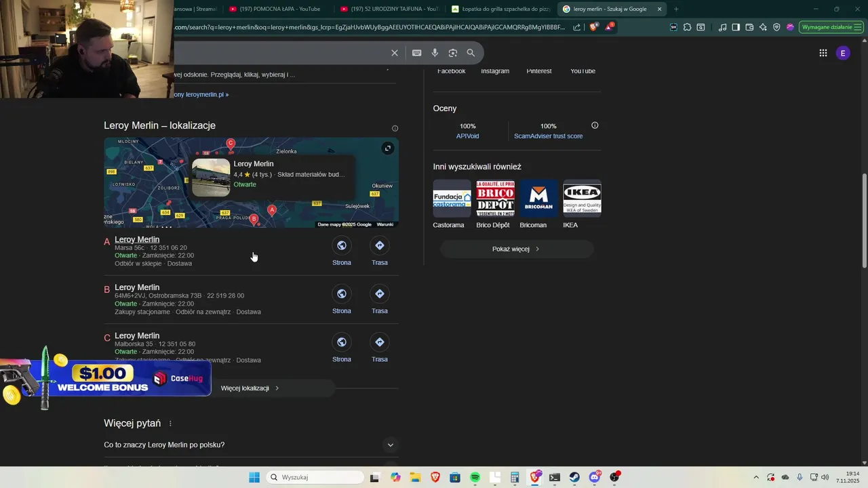868x488 pixels.
Task: Open Spotify from the taskbar
Action: point(475,477)
